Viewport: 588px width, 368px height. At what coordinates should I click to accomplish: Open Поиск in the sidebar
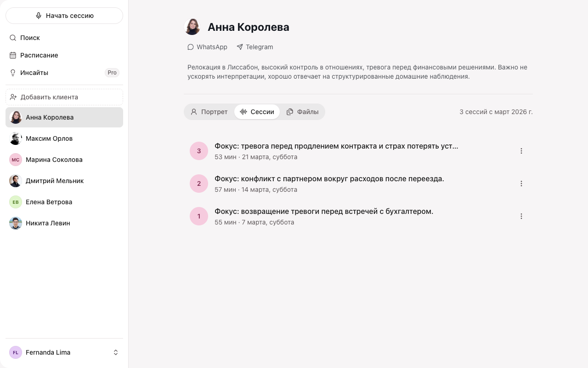coord(64,38)
